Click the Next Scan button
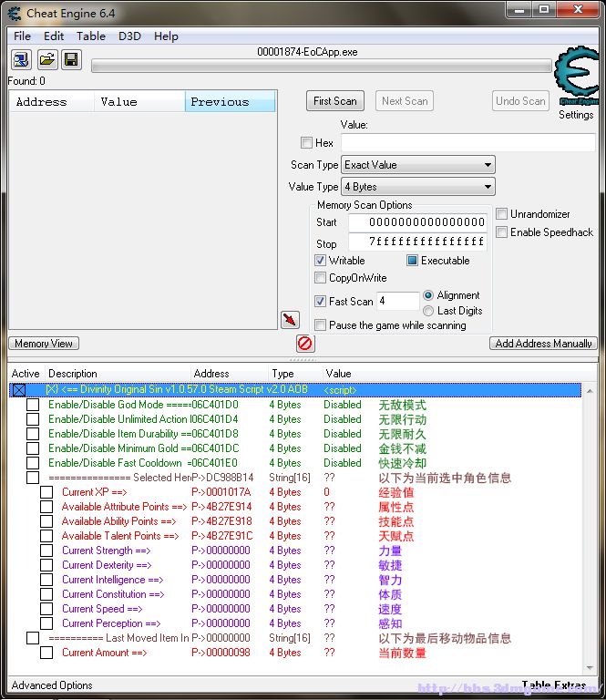606x700 pixels. 405,101
